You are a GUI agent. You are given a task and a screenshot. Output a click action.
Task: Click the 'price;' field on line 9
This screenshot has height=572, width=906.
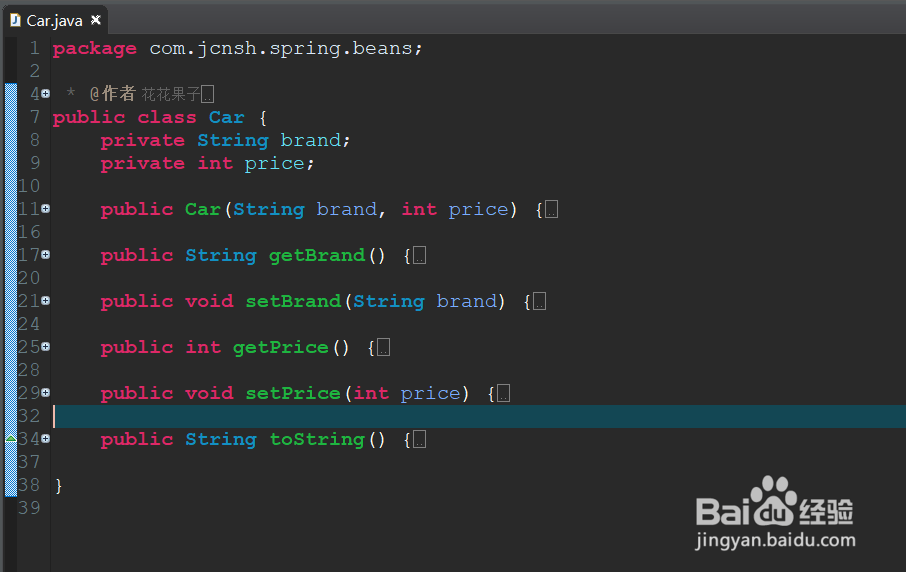click(x=279, y=164)
